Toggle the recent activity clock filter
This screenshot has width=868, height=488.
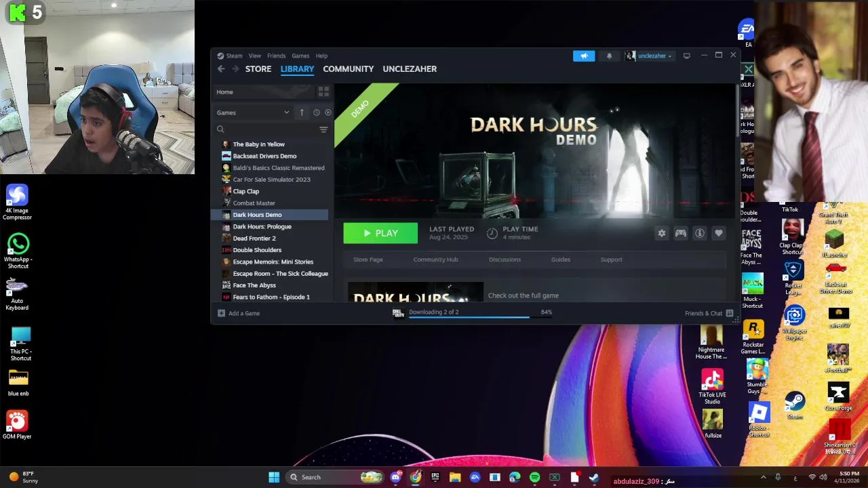[x=316, y=113]
